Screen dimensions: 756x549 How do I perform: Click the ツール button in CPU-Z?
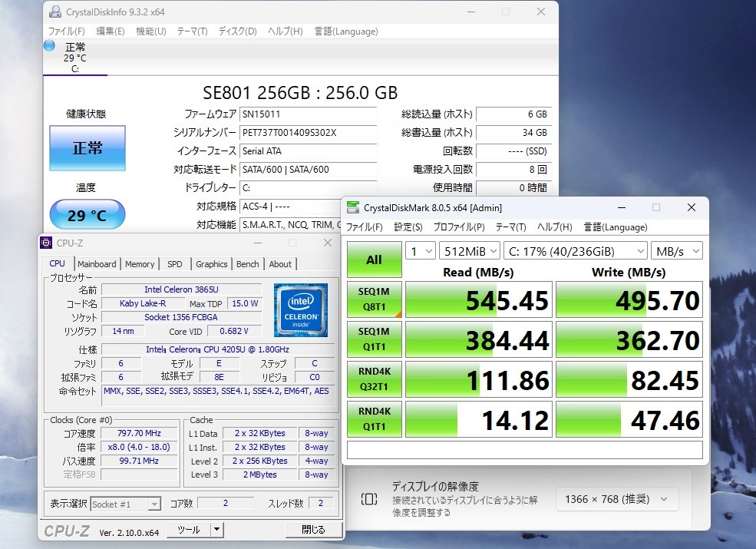click(x=189, y=530)
